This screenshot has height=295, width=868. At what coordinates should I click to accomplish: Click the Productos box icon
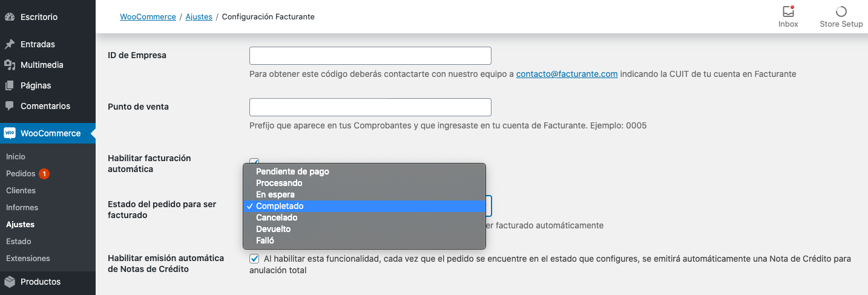pyautogui.click(x=10, y=282)
